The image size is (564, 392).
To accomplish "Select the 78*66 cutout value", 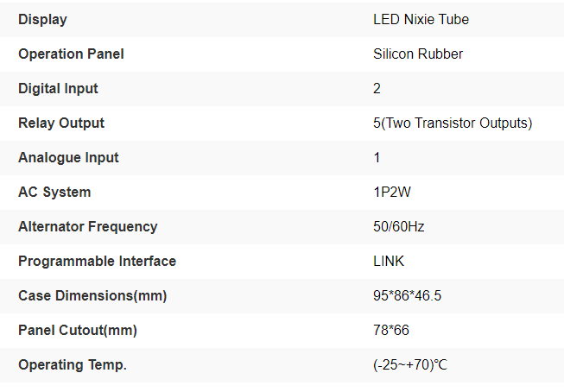I will (390, 330).
